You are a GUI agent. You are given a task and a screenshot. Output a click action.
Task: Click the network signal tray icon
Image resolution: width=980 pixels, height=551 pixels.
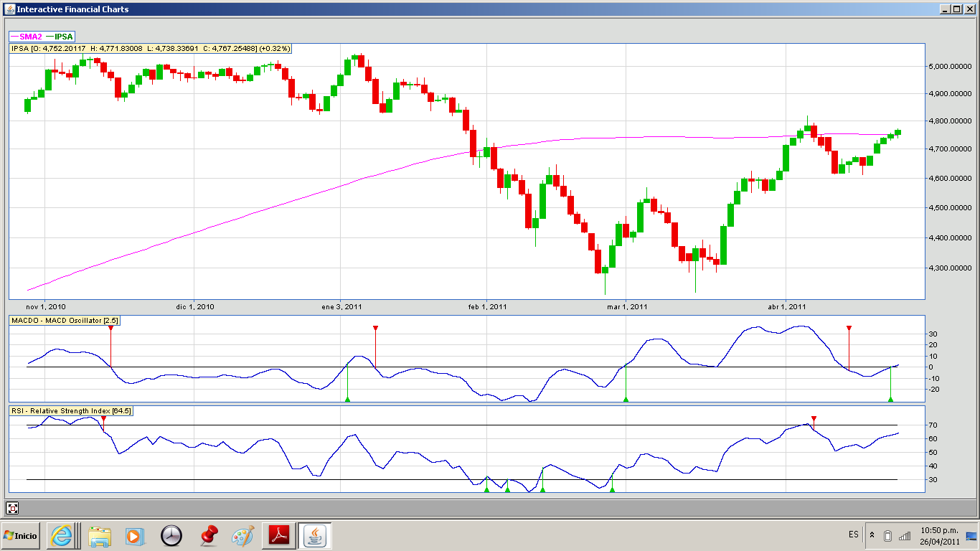click(x=905, y=535)
